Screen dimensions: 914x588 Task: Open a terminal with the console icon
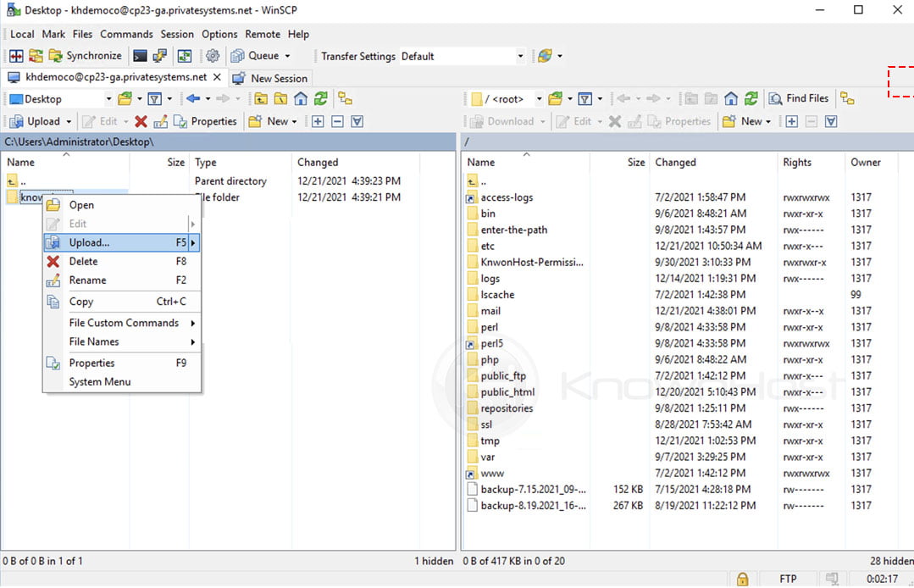(138, 56)
